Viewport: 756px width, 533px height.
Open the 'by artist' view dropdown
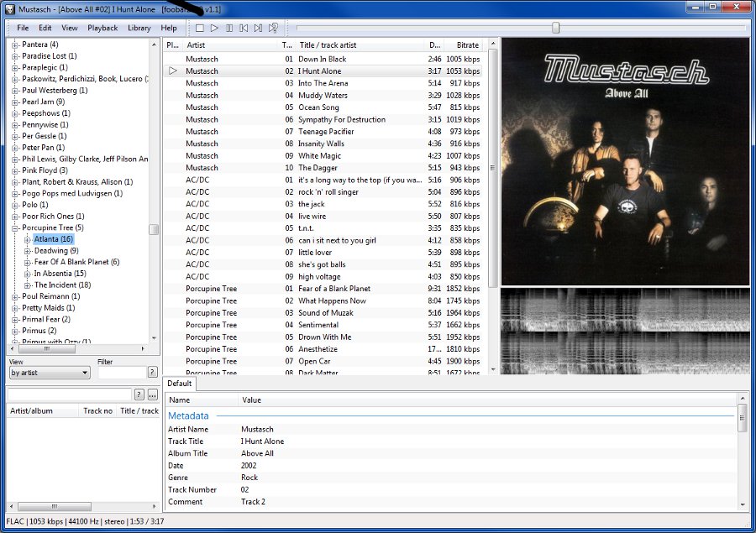50,373
